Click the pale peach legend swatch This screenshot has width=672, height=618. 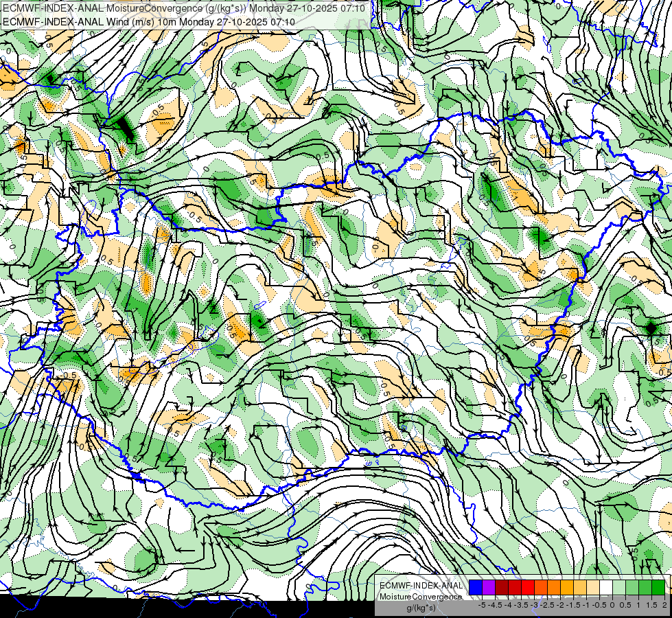(593, 588)
